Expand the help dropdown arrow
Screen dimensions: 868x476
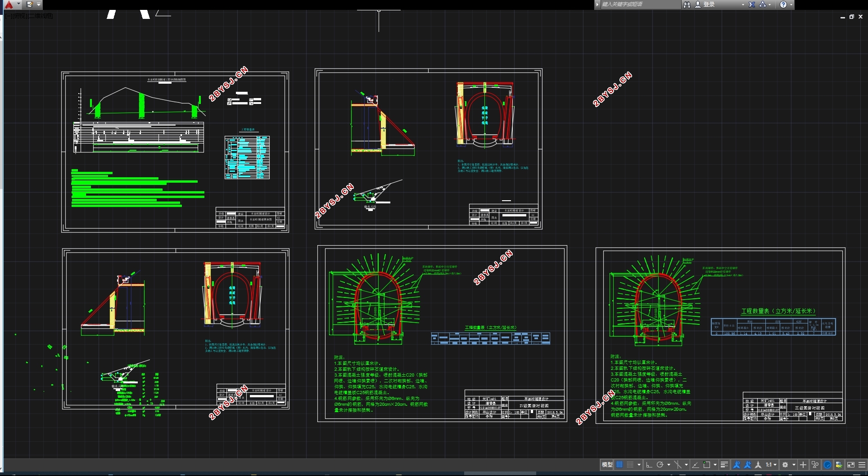click(x=791, y=4)
